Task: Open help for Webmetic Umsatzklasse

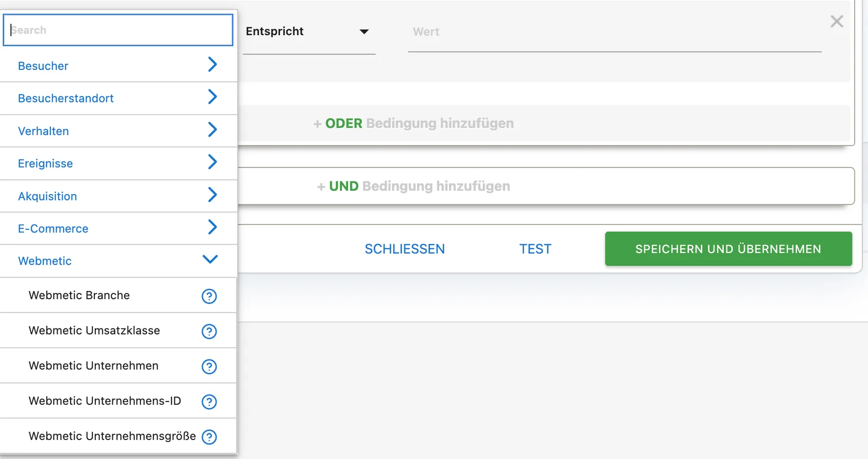Action: (x=209, y=331)
